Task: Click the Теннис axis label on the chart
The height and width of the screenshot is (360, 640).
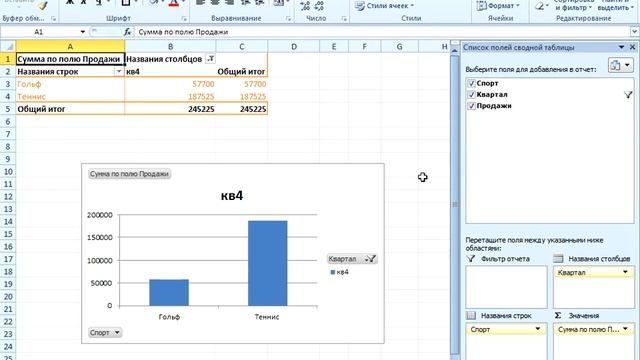Action: [x=267, y=317]
